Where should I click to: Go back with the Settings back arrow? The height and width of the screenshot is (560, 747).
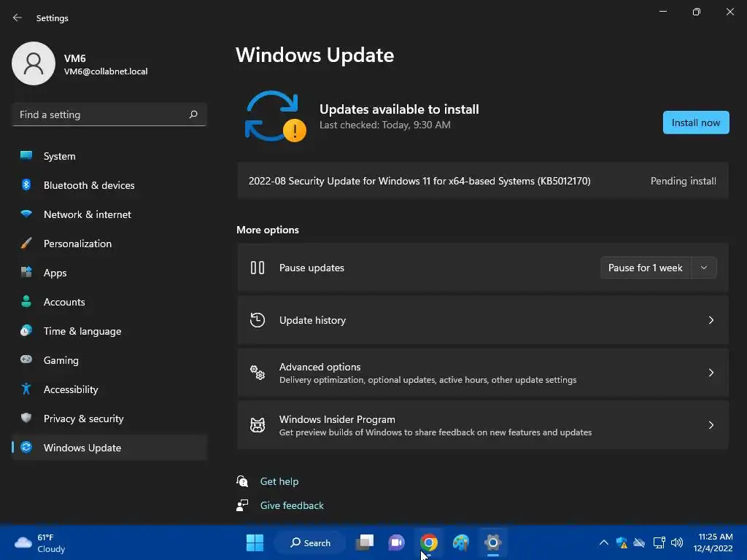point(18,17)
